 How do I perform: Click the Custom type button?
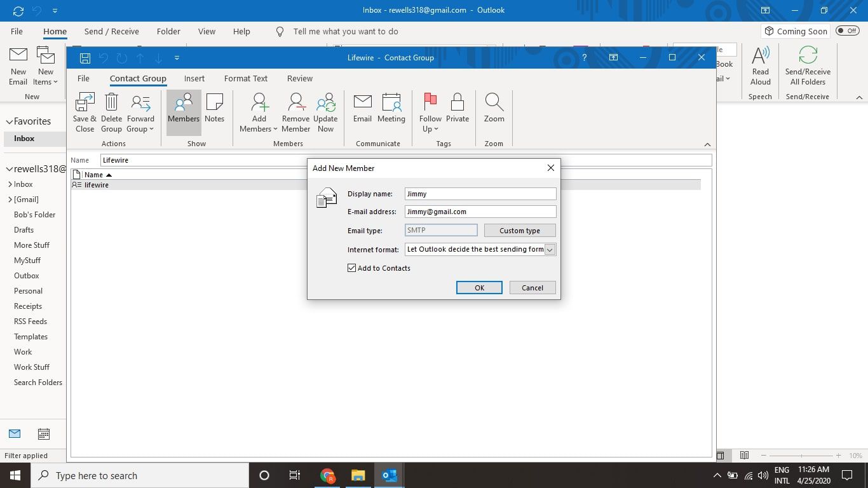pyautogui.click(x=520, y=231)
